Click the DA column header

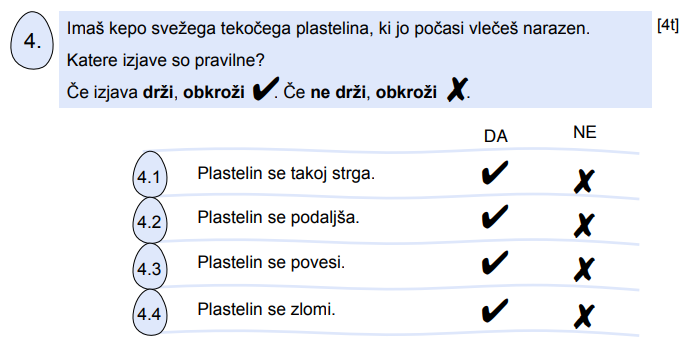click(x=495, y=137)
